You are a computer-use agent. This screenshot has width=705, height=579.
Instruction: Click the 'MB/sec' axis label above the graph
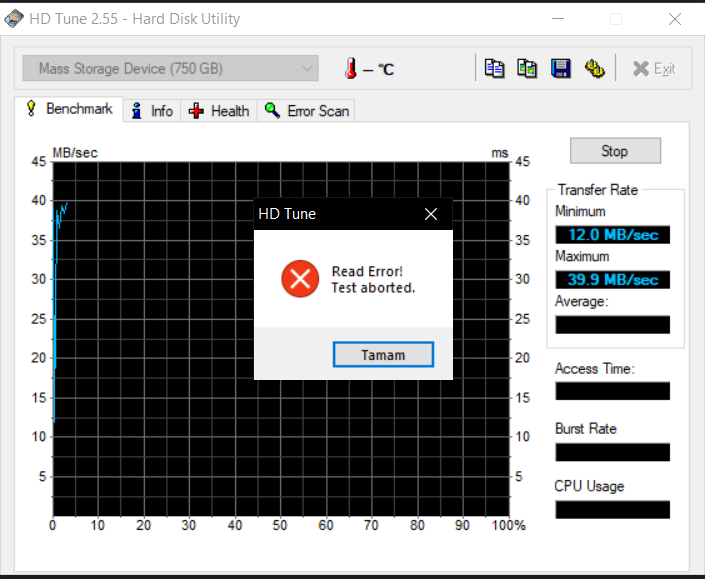pos(75,153)
